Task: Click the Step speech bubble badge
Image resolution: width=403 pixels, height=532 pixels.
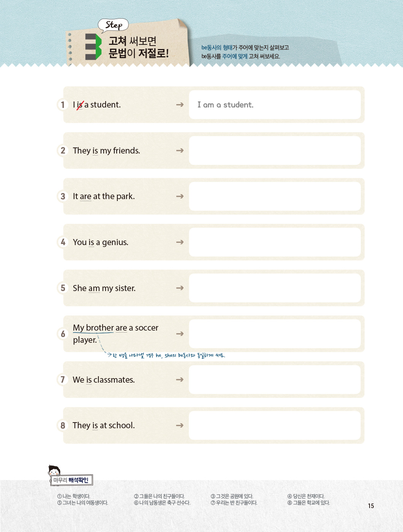Action: click(113, 25)
